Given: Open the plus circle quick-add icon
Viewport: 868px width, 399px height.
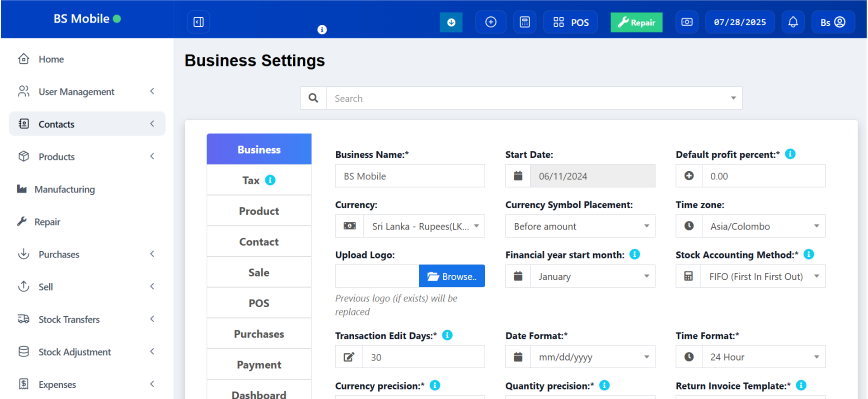Looking at the screenshot, I should [491, 22].
